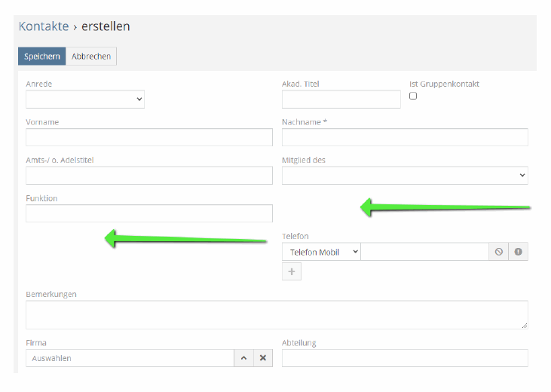Click the Kontakte breadcrumb link
Screen dimensions: 551x392
click(x=44, y=26)
